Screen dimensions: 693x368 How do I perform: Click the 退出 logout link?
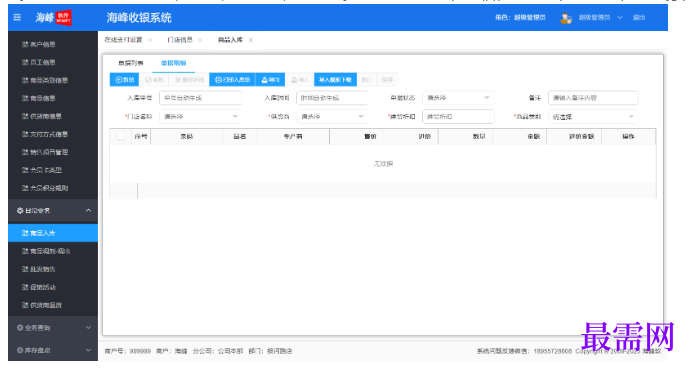[x=639, y=18]
